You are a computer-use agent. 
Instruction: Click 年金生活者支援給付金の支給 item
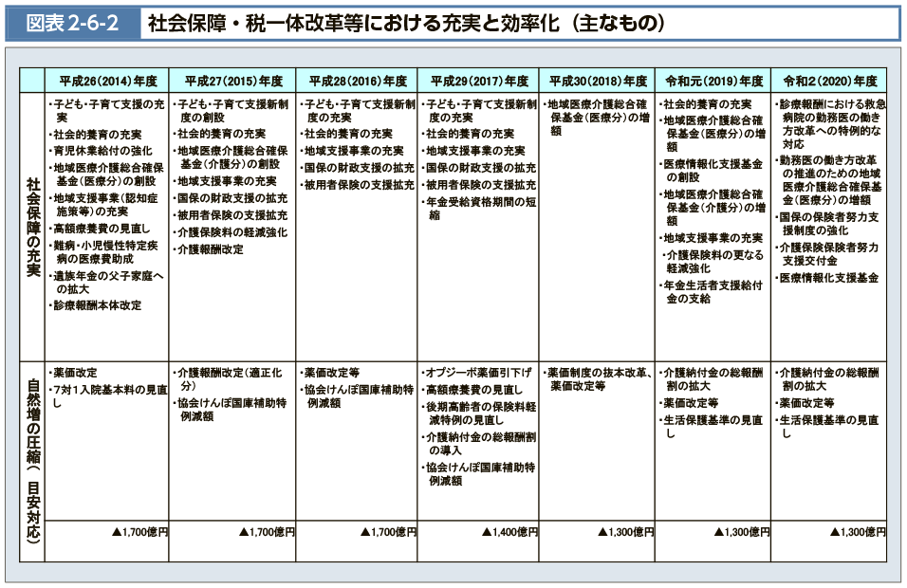[713, 291]
